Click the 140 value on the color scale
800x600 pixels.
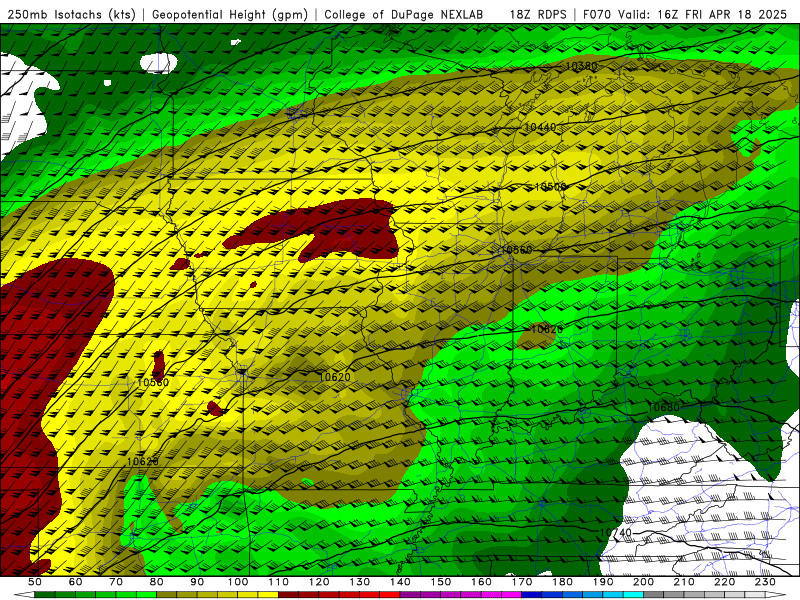pyautogui.click(x=400, y=582)
